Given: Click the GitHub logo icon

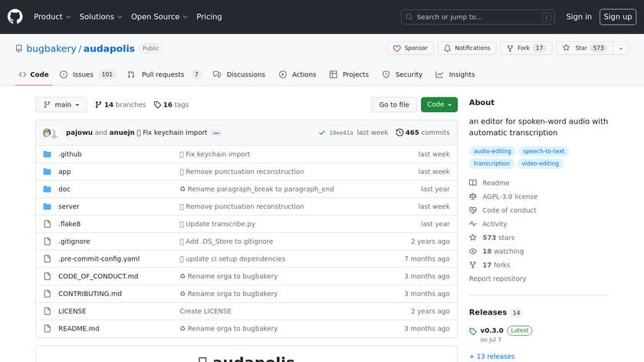Looking at the screenshot, I should point(15,16).
